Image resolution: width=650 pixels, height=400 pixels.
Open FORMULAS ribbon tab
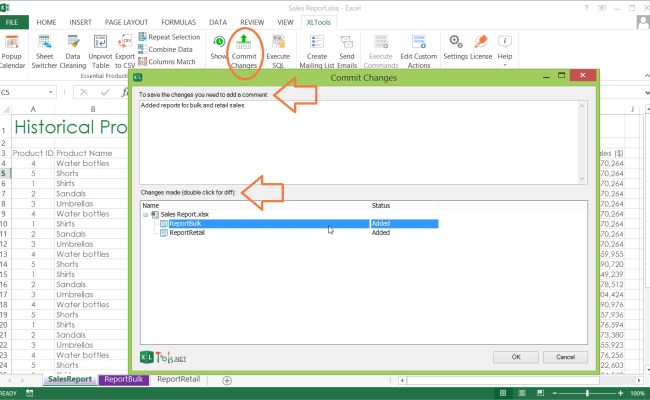click(x=179, y=22)
